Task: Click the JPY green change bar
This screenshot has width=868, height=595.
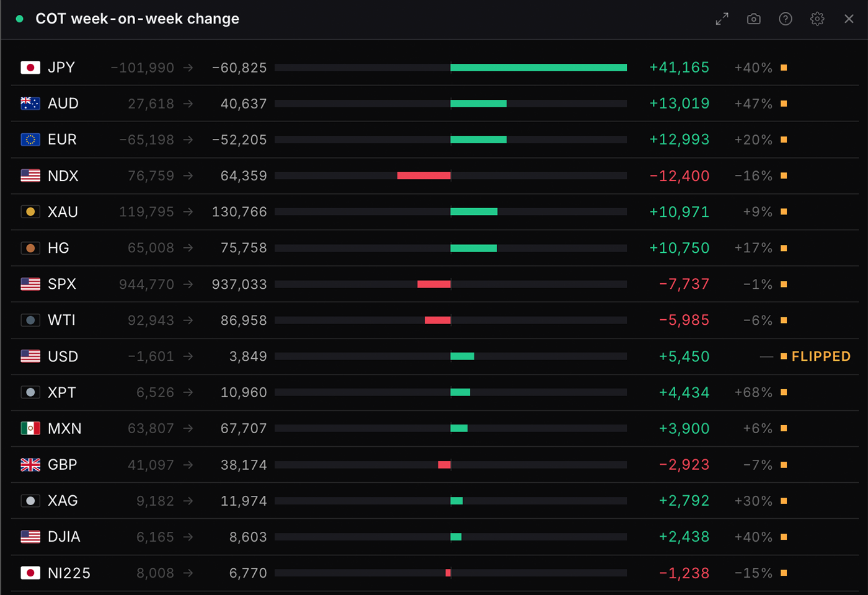Action: [x=539, y=68]
